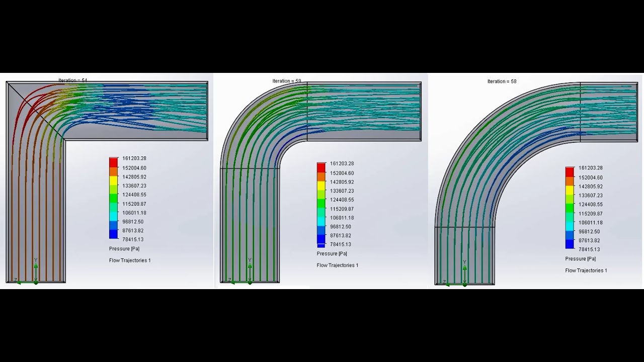Click the 142805.92 value in the Iteration 58 legend
This screenshot has height=362, width=644.
591,187
